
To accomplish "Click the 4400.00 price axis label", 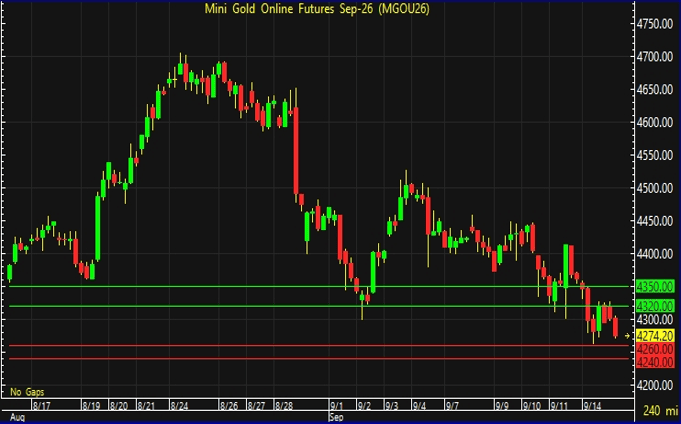I will tap(655, 254).
